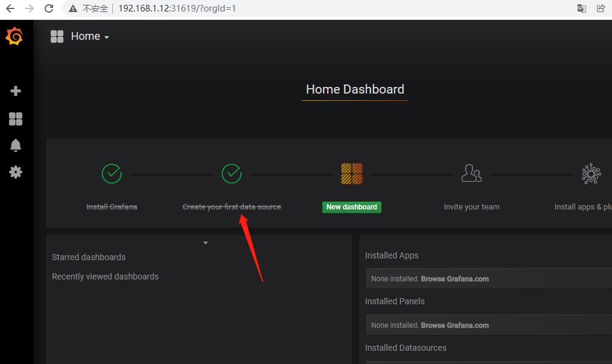Viewport: 612px width, 364px height.
Task: Expand the Home dashboard picker dropdown
Action: (x=90, y=36)
